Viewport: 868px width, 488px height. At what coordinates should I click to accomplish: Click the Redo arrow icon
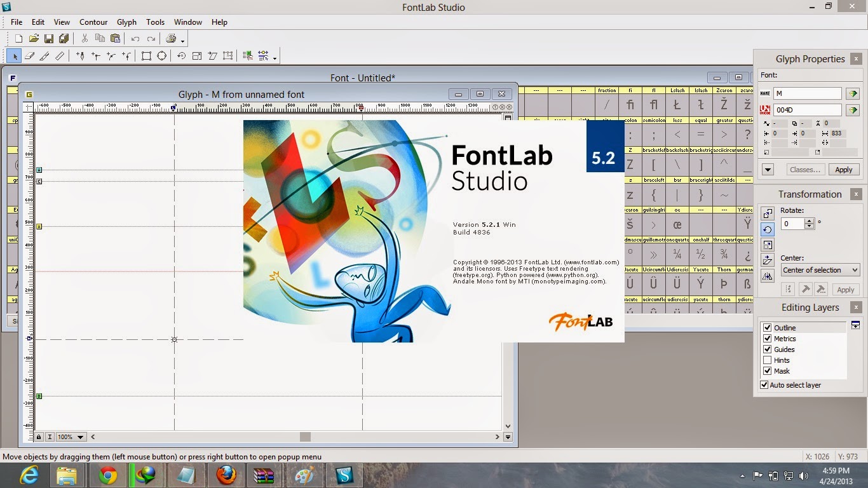point(151,39)
